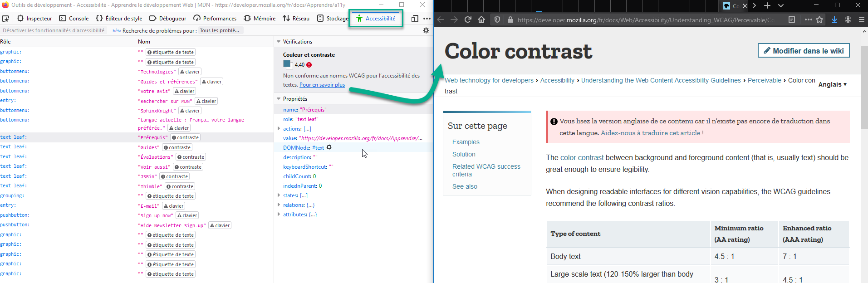The image size is (868, 283).
Task: Jump to "See also" in the sidebar
Action: coord(465,186)
